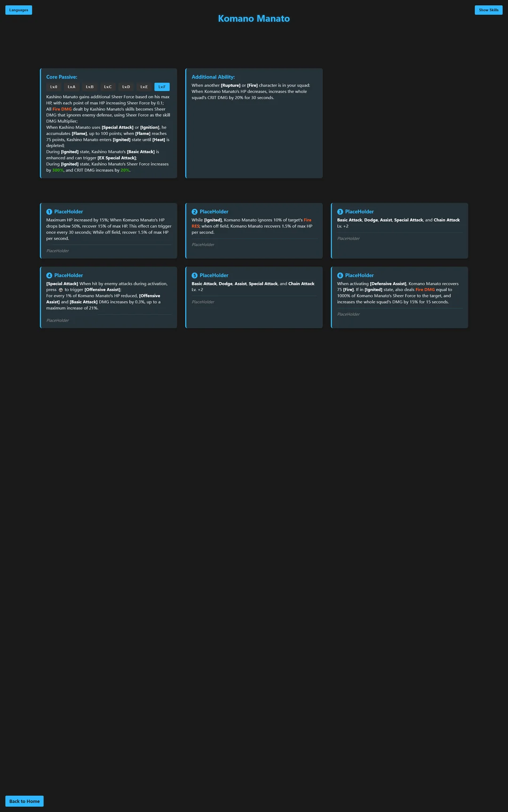Select the Lv.A core passive tab
Screen dimensions: 508x812
tap(71, 87)
